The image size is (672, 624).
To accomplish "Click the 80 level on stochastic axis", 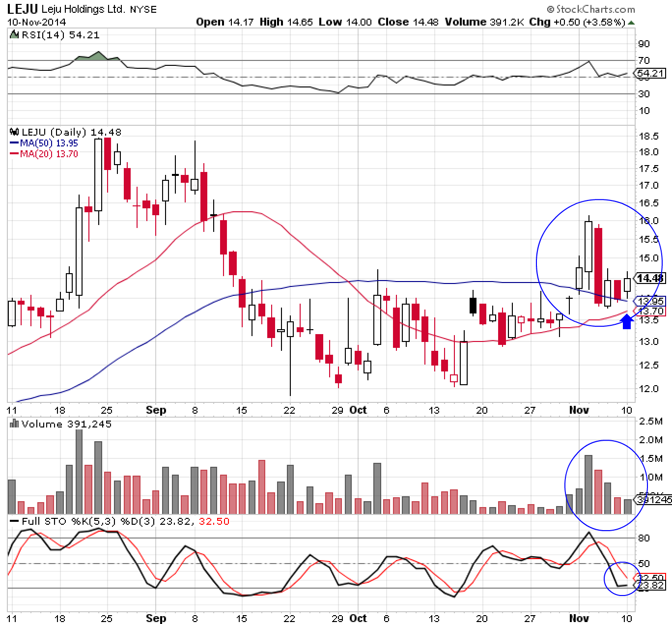I will point(644,538).
